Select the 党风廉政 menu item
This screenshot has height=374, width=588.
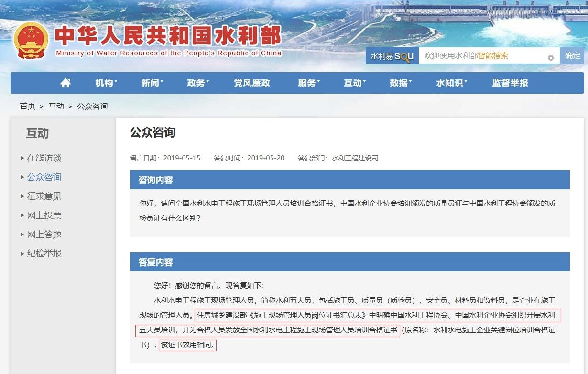tap(252, 83)
